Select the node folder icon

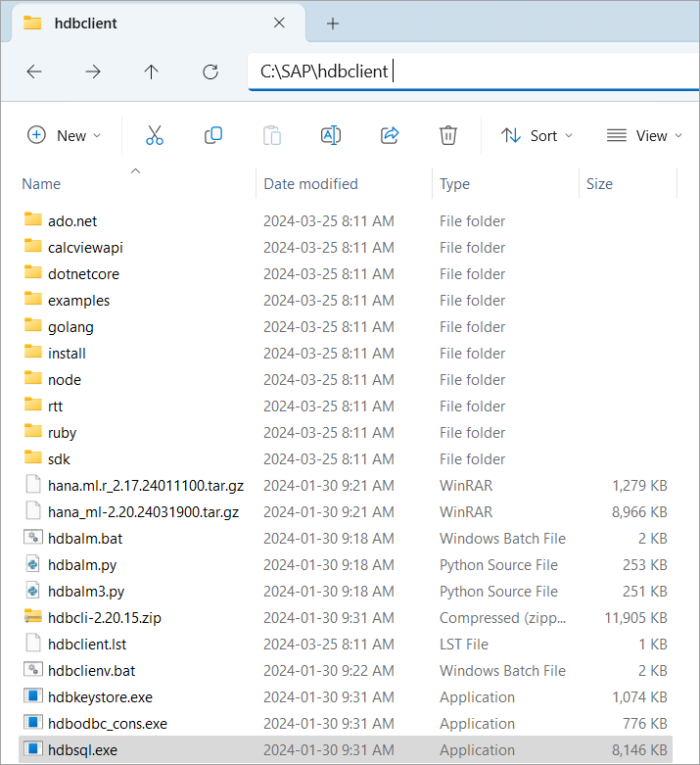(32, 378)
